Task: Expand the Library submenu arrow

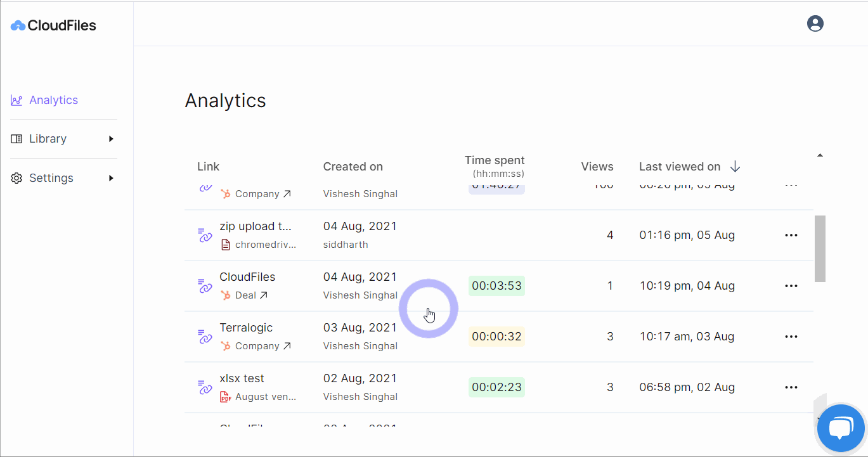Action: [111, 139]
